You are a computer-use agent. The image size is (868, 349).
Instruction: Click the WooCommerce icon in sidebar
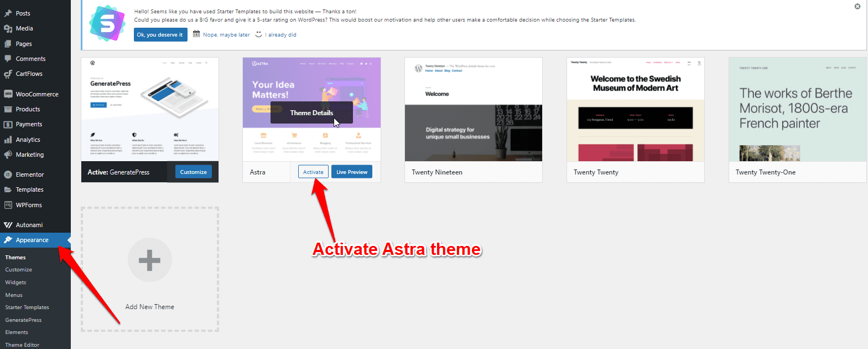click(8, 94)
